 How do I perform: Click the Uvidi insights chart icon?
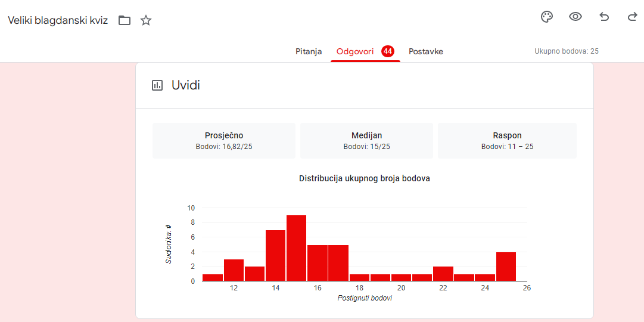(157, 85)
